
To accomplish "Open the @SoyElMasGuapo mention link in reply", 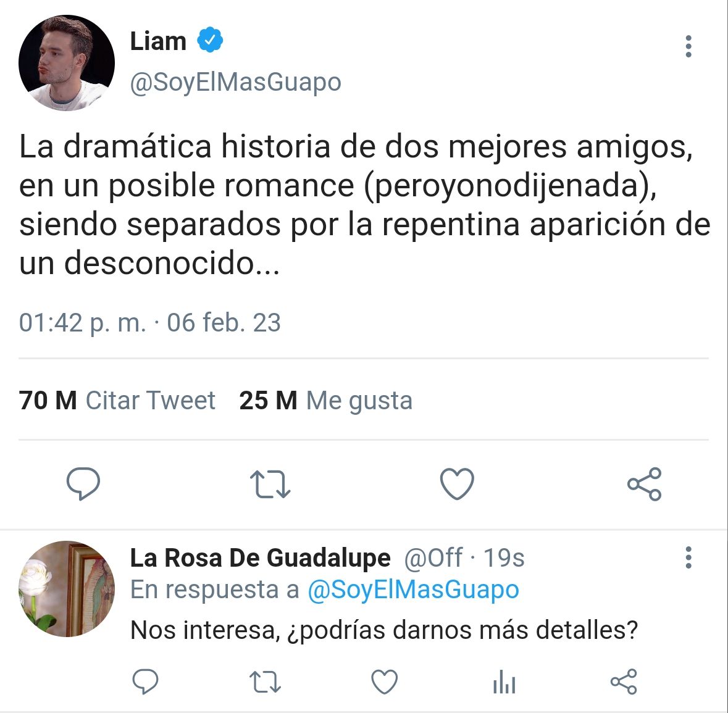I will tap(413, 590).
